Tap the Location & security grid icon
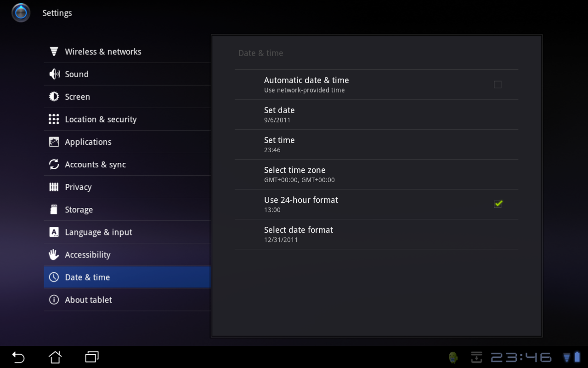 point(54,119)
